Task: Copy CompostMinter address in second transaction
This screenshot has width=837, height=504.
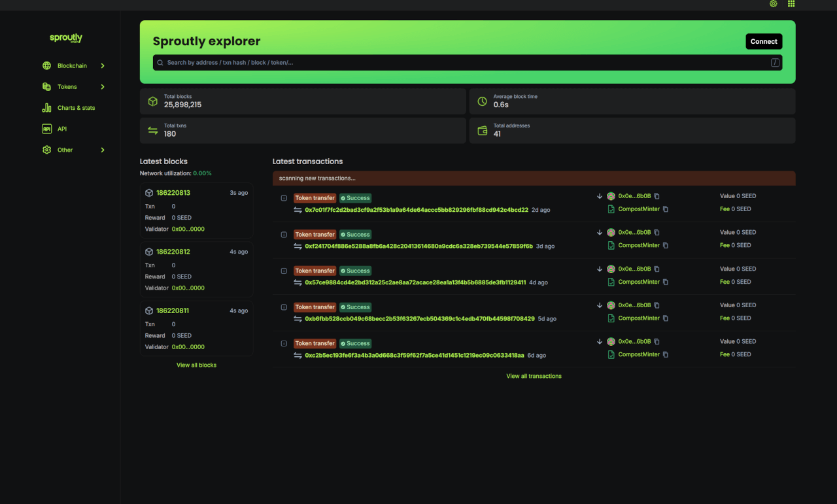Action: point(666,246)
